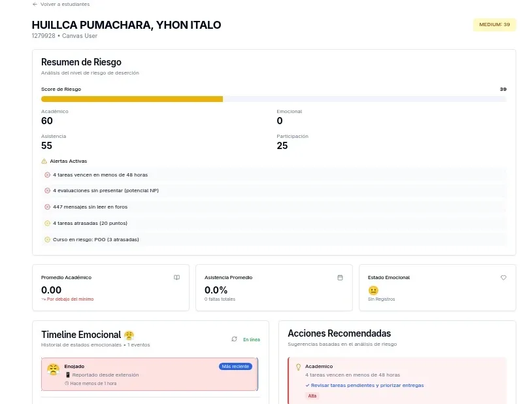
Task: Click the yellow icon on 'Curso en riesgo: POO' alert
Action: (x=47, y=239)
